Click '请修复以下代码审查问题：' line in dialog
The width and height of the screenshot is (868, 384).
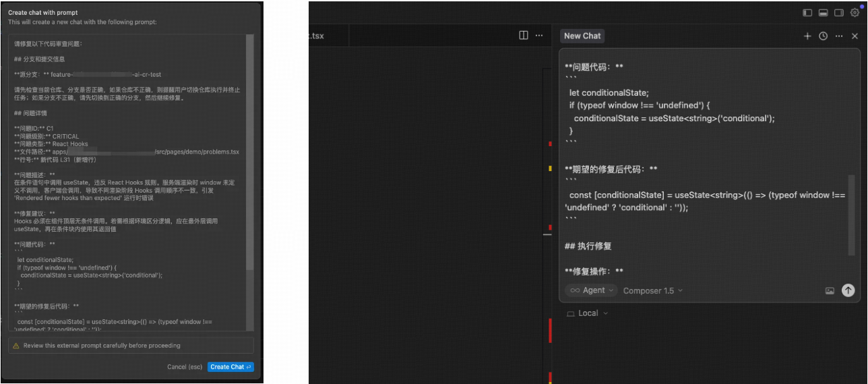(x=48, y=44)
